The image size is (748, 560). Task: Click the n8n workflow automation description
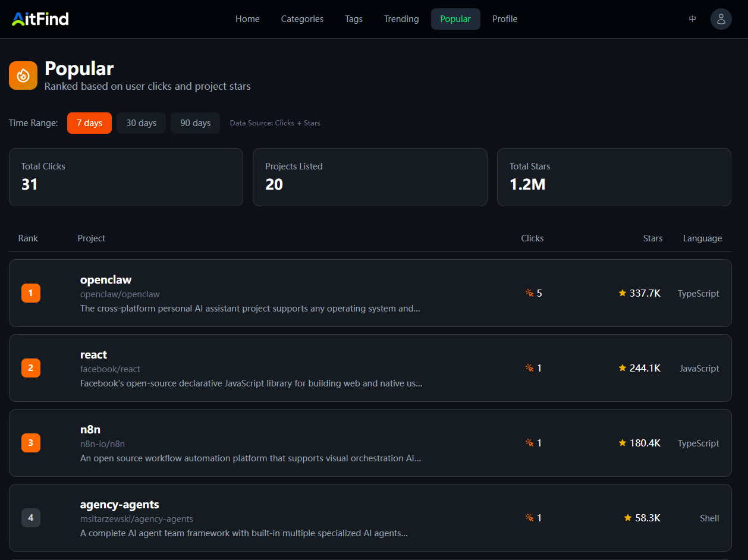(251, 458)
